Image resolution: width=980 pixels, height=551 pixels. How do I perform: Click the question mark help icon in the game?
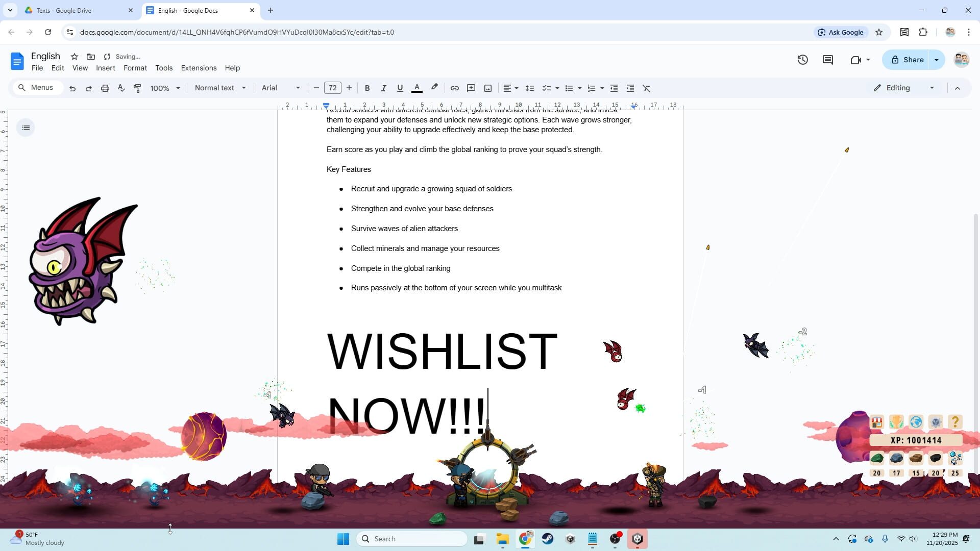pos(955,422)
